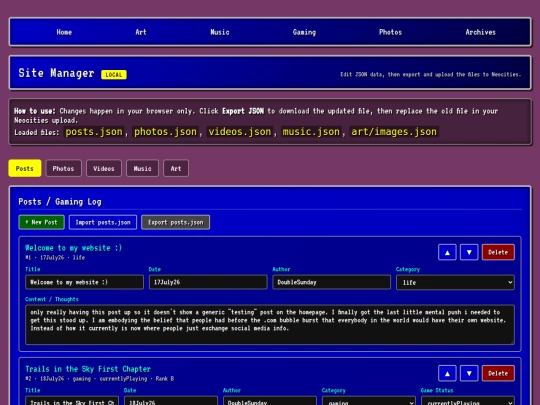Create a new post with + New Post

point(41,222)
